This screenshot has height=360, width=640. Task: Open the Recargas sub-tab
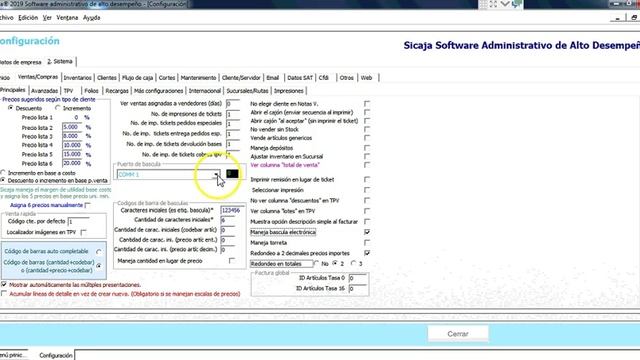coord(117,91)
